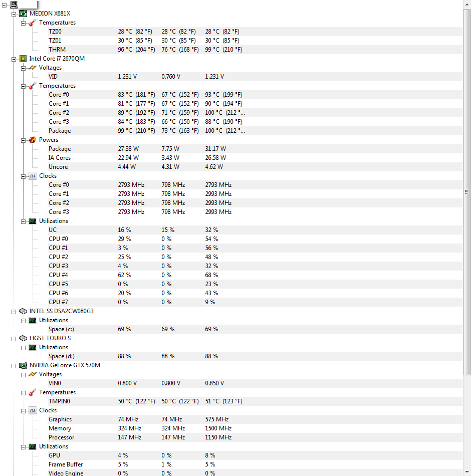Collapse the CPU Clocks section
Viewport: 471px width, 476px height.
pos(23,177)
